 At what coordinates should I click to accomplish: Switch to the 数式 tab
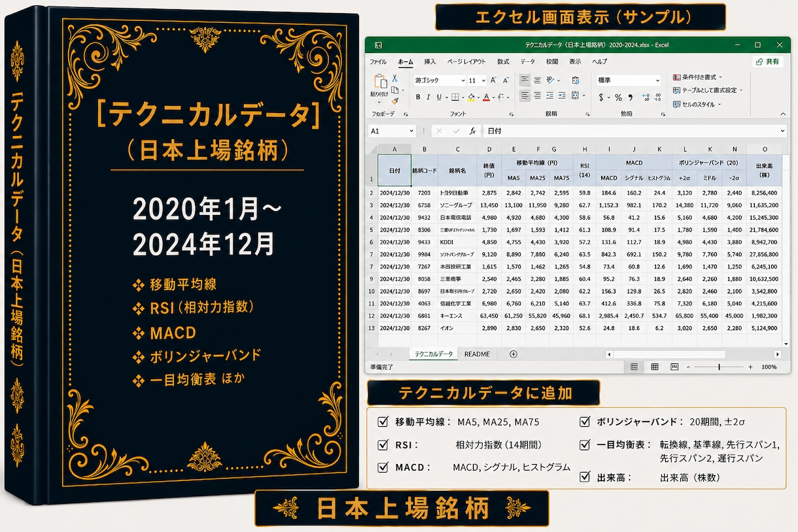503,61
